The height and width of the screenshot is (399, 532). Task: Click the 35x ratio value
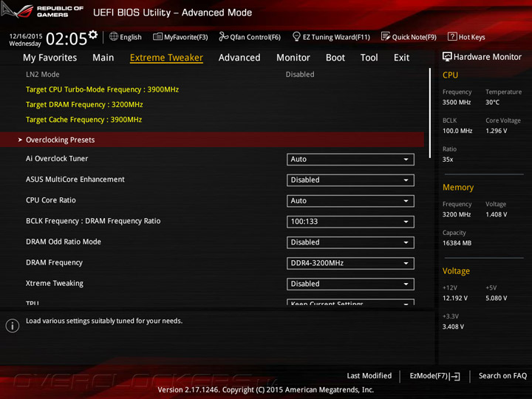click(x=448, y=159)
